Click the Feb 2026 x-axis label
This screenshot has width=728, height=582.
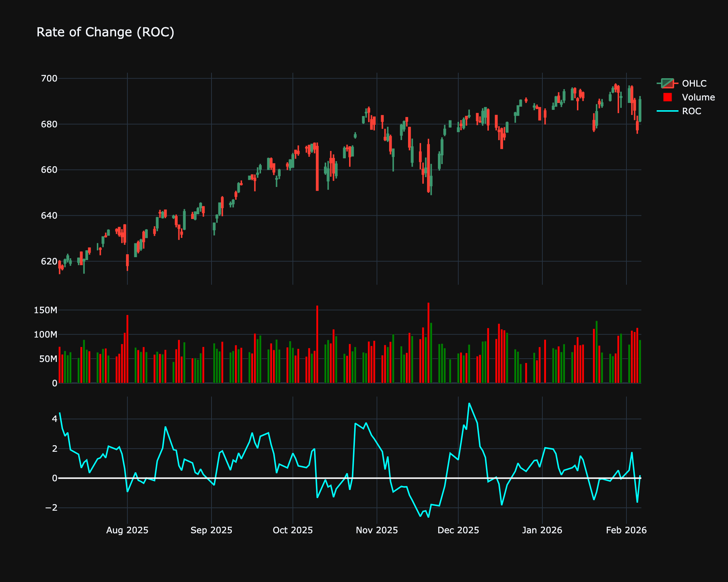(x=626, y=530)
